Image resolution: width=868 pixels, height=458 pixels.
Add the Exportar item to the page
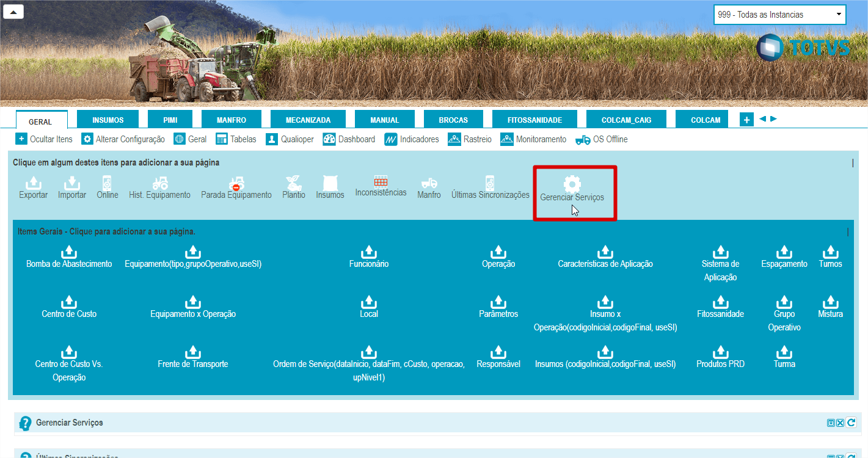pos(34,187)
